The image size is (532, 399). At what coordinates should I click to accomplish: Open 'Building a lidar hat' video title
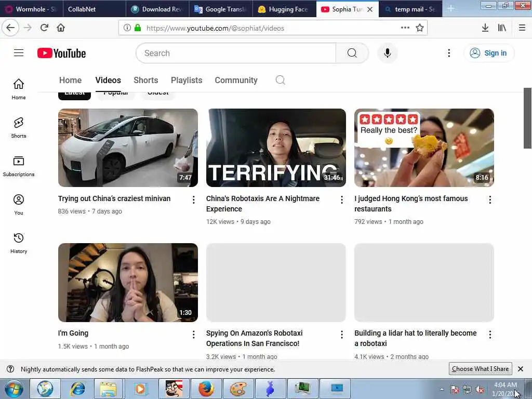[x=415, y=338]
